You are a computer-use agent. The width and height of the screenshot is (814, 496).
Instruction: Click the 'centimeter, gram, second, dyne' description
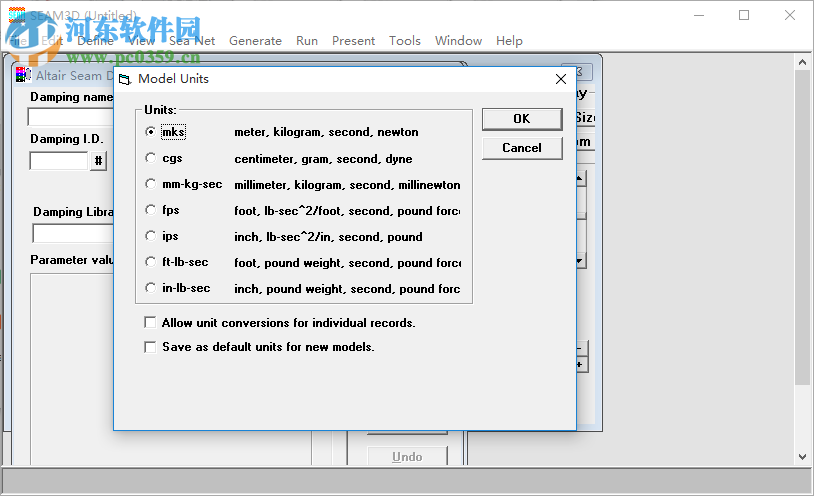point(323,159)
